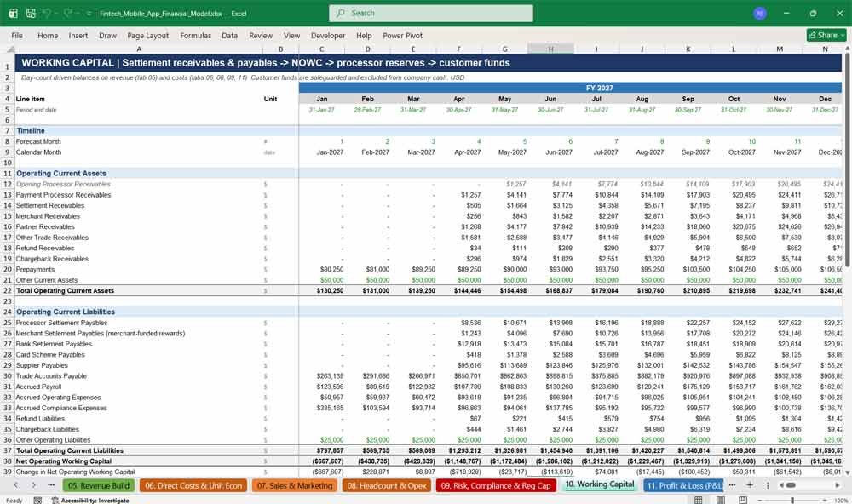Click the macro recording status bar icon
The height and width of the screenshot is (504, 852).
pyautogui.click(x=37, y=501)
